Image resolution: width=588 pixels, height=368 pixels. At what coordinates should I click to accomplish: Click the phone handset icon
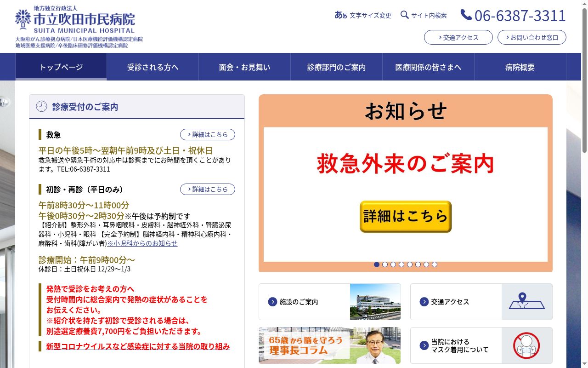point(466,15)
